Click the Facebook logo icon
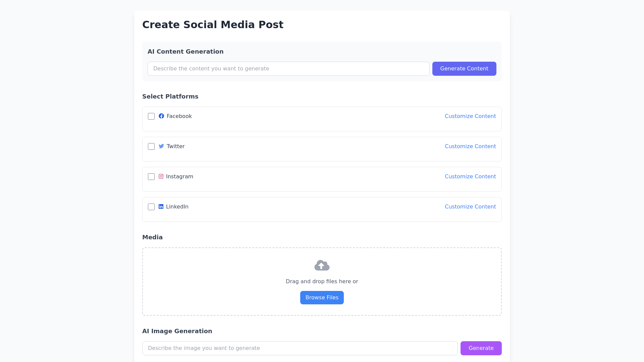 tap(161, 116)
